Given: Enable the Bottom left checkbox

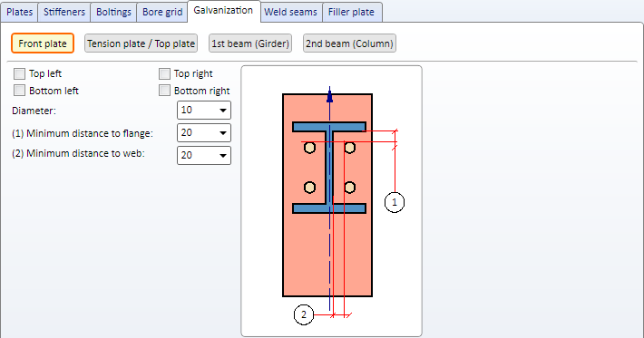Looking at the screenshot, I should pyautogui.click(x=19, y=91).
